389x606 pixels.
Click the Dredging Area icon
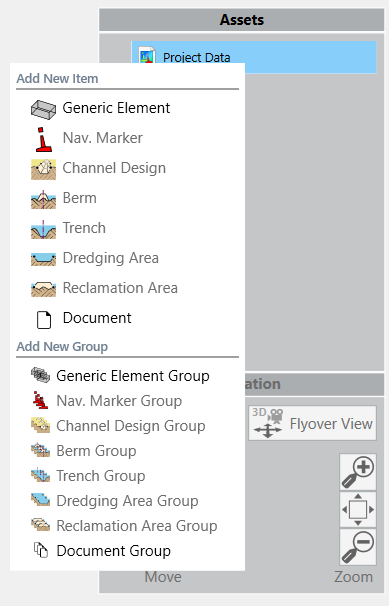tap(43, 259)
